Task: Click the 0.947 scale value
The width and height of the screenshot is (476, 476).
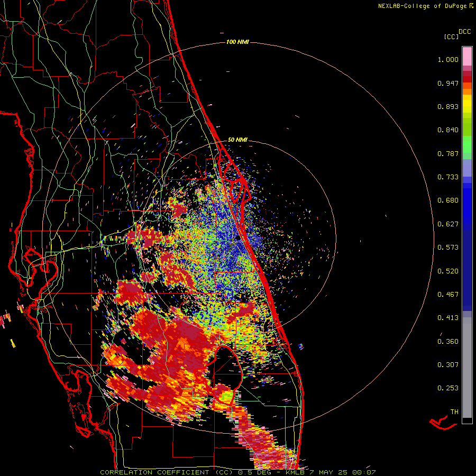Action: (448, 83)
